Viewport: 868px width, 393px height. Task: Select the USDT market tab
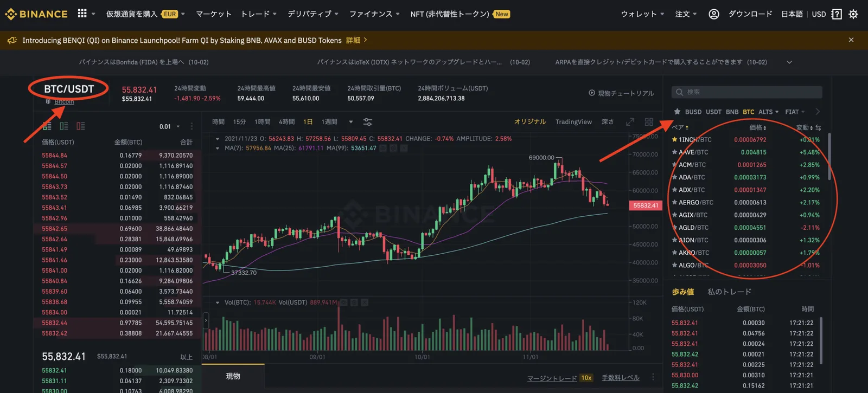pos(713,112)
